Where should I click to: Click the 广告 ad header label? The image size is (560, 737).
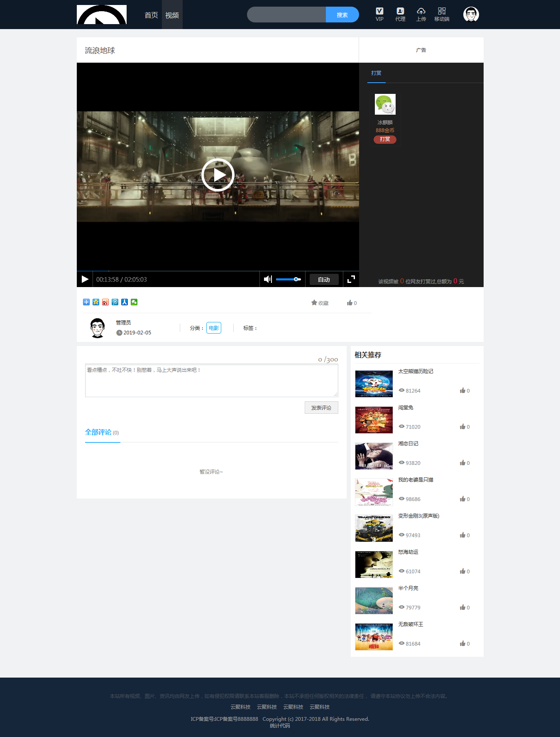(x=421, y=50)
